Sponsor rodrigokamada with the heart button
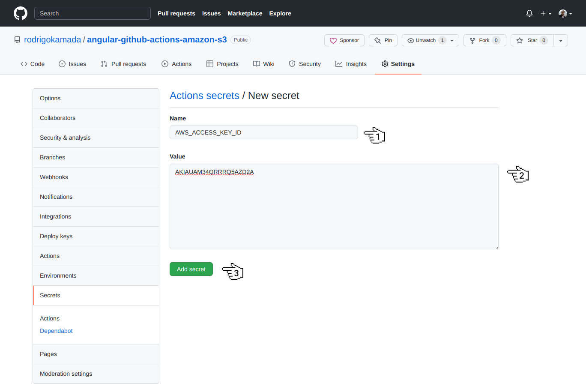586x392 pixels. coord(344,40)
